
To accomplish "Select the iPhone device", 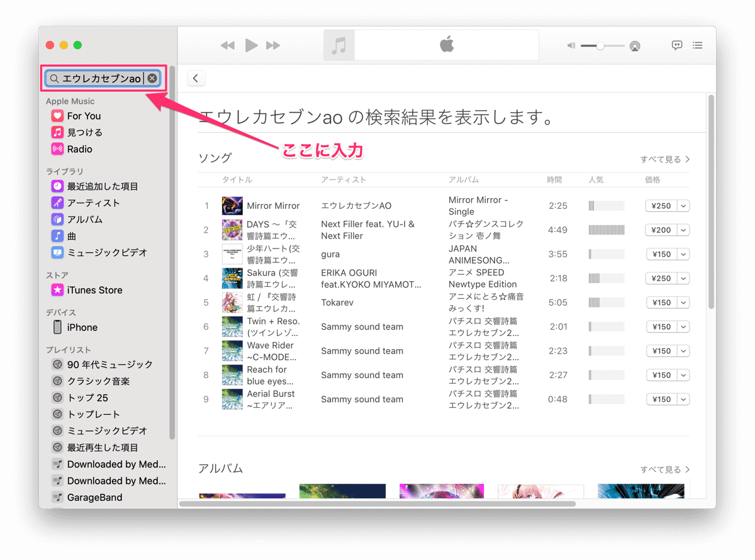I will 82,327.
